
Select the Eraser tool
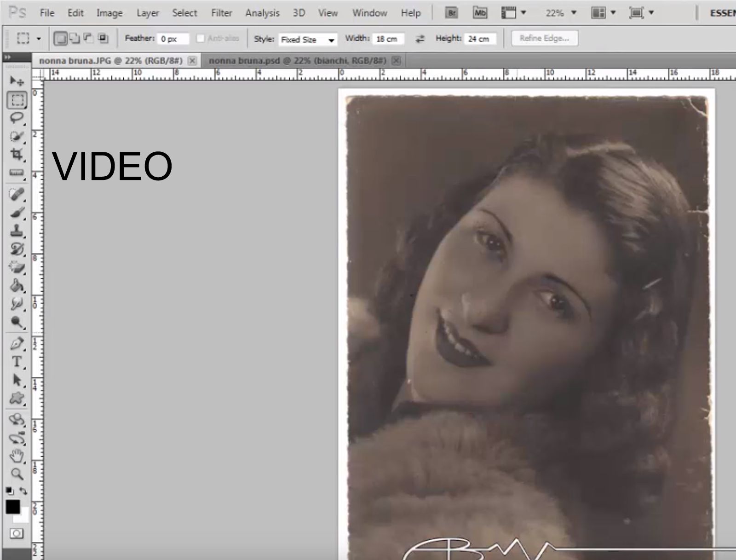click(x=17, y=267)
